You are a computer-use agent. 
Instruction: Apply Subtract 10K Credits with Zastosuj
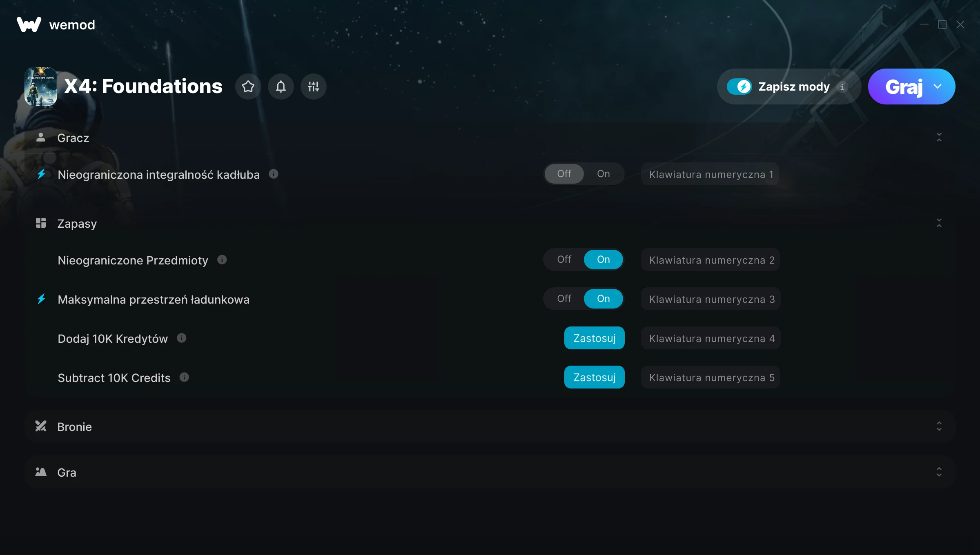[595, 377]
